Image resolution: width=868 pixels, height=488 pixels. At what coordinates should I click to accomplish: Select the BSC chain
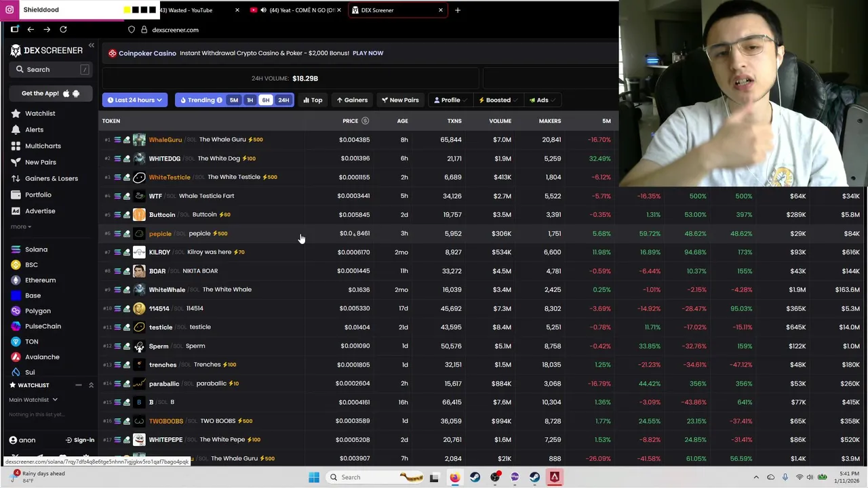point(31,264)
